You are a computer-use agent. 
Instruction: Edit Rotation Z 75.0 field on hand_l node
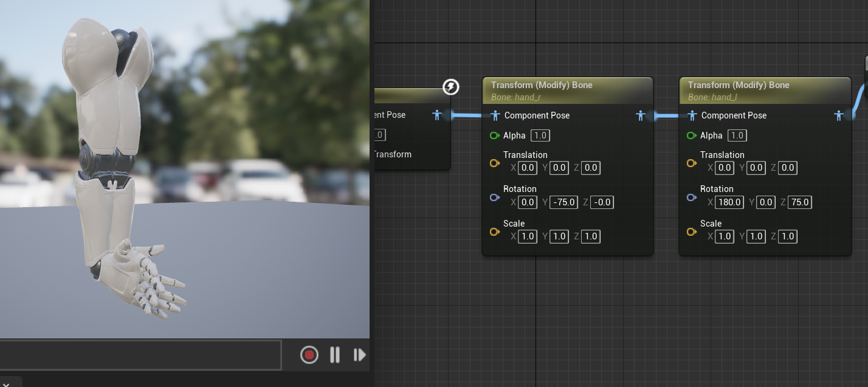click(x=800, y=202)
